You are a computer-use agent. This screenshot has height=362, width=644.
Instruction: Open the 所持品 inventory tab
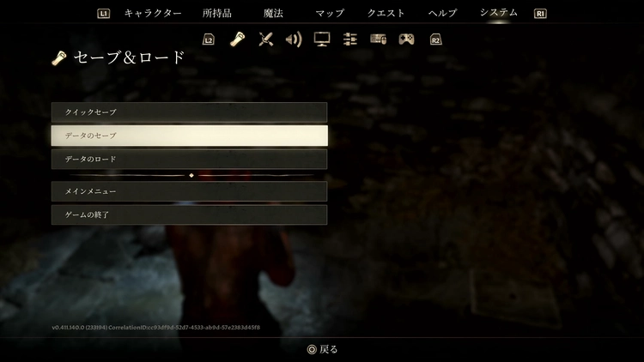coord(216,14)
